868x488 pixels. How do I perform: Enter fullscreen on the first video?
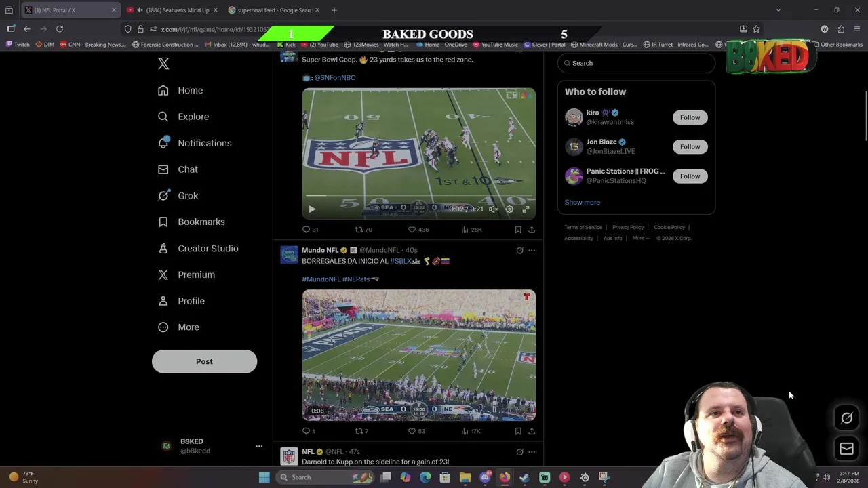[526, 209]
